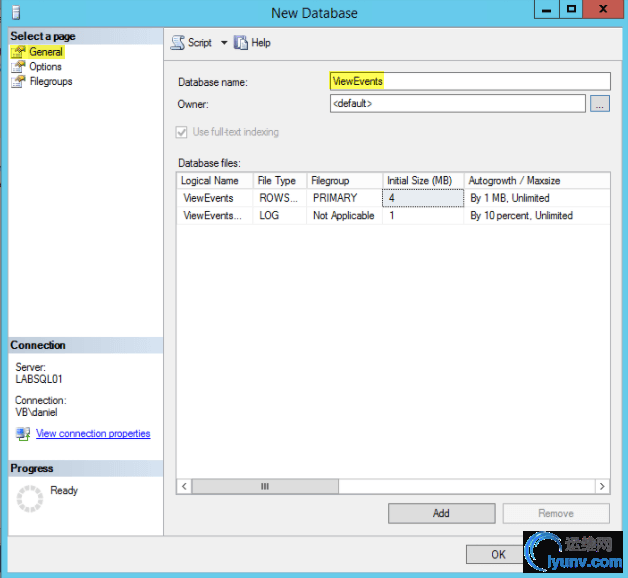The image size is (628, 578).
Task: Select the ViewEvents... log file name cell
Action: pyautogui.click(x=215, y=215)
